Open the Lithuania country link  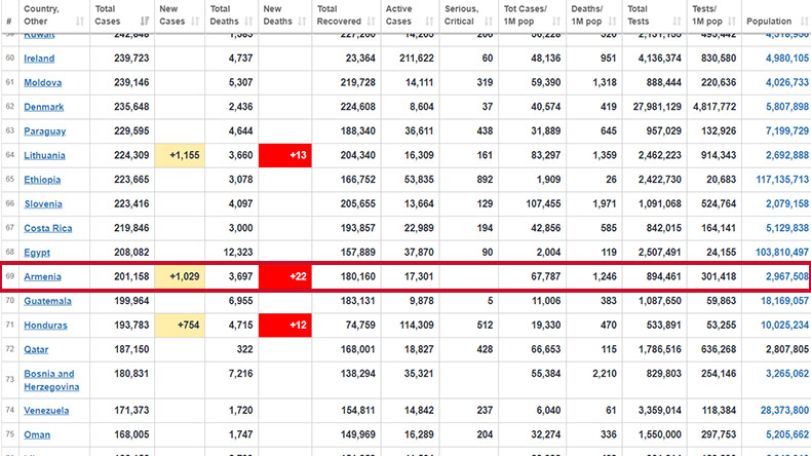click(x=44, y=156)
